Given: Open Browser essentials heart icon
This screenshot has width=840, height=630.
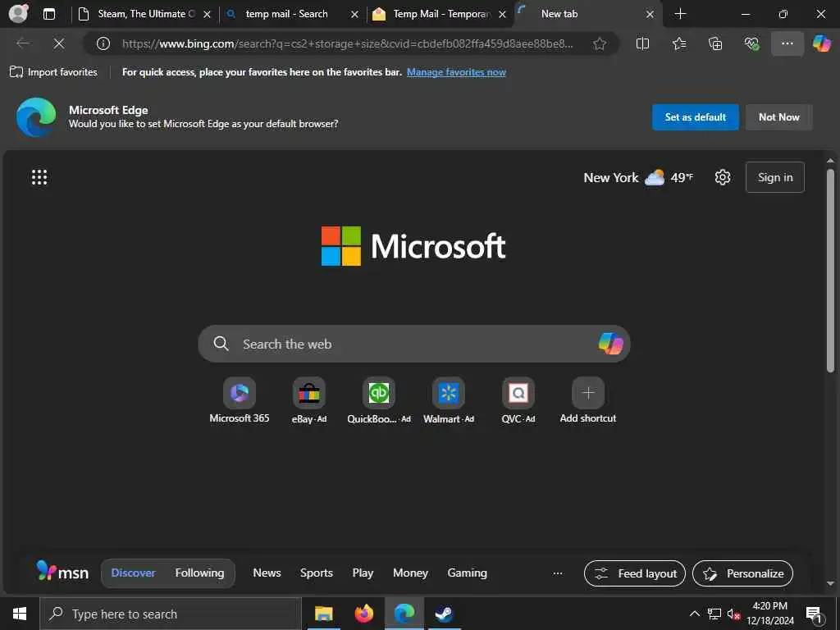Looking at the screenshot, I should [751, 43].
